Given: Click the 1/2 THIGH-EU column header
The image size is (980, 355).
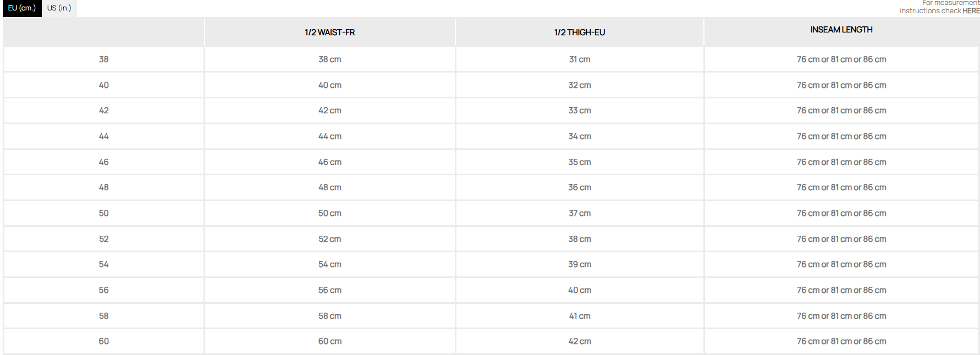Looking at the screenshot, I should tap(580, 32).
